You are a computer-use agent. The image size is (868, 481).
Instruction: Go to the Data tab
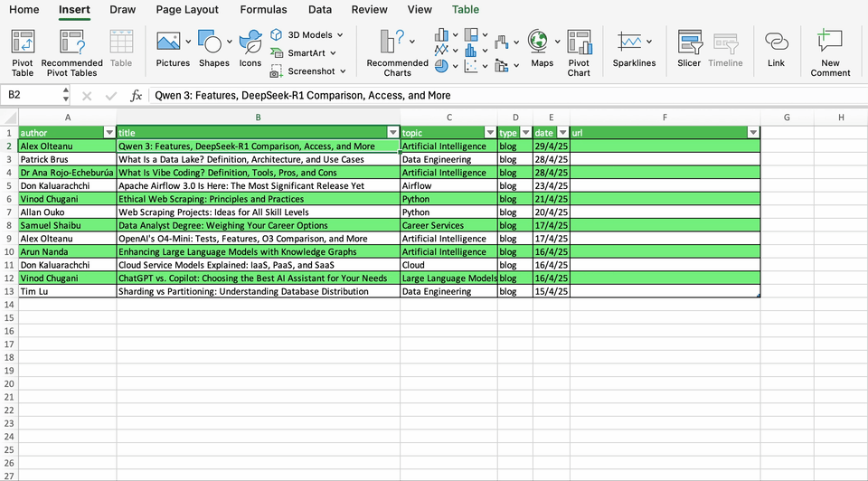click(x=320, y=10)
